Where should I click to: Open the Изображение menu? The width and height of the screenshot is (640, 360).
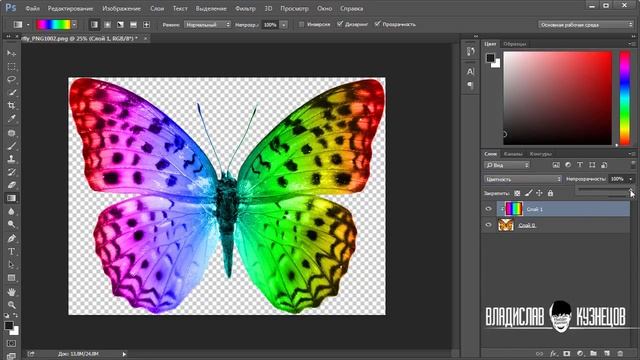tap(121, 8)
